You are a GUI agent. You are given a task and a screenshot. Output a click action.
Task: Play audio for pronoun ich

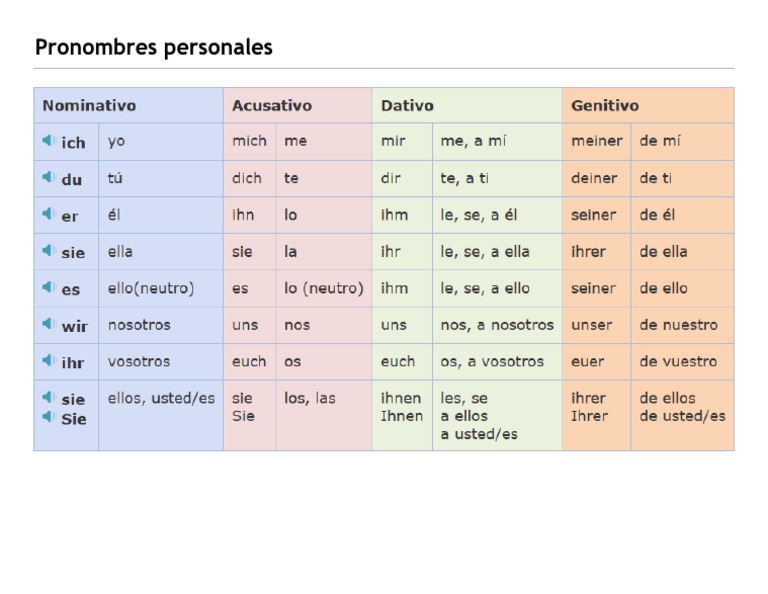click(48, 141)
